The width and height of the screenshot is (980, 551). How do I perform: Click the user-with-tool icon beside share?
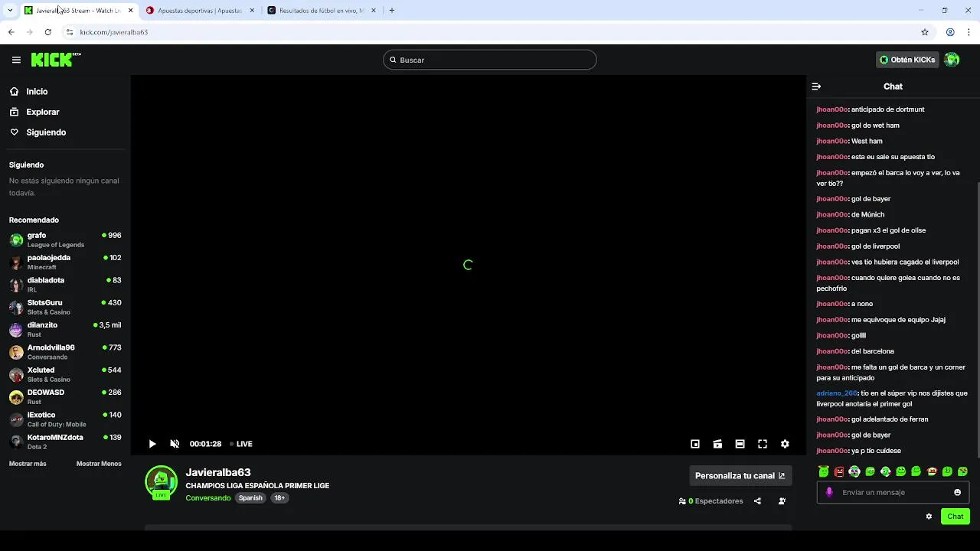click(x=782, y=501)
